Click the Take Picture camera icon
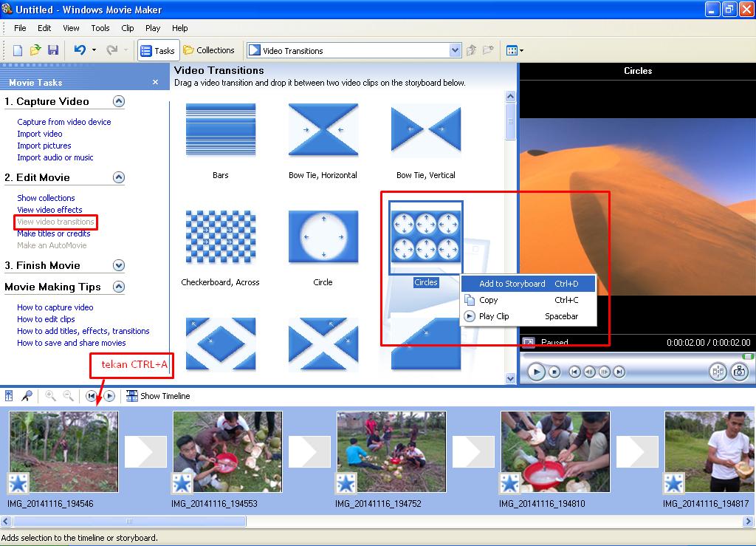Viewport: 756px width, 546px height. (x=740, y=372)
